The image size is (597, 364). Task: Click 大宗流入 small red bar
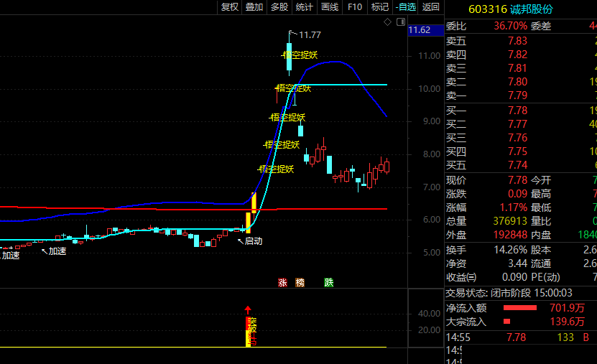(x=506, y=322)
